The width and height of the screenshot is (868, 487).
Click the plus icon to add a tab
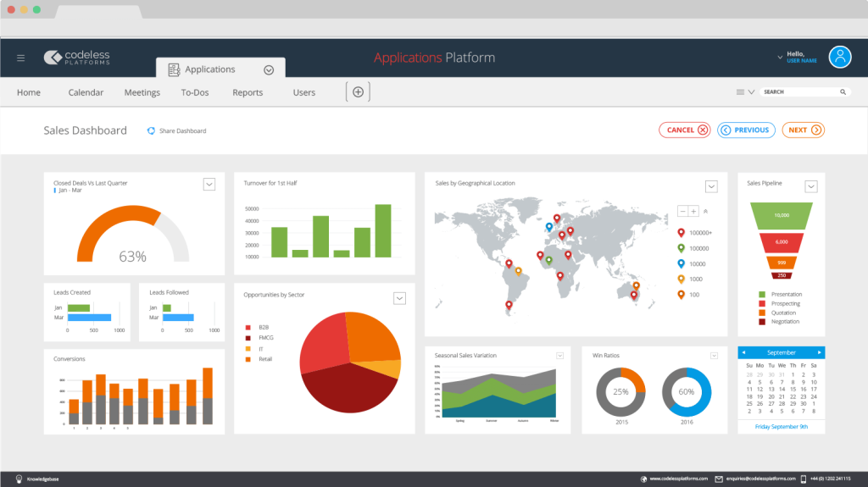358,92
